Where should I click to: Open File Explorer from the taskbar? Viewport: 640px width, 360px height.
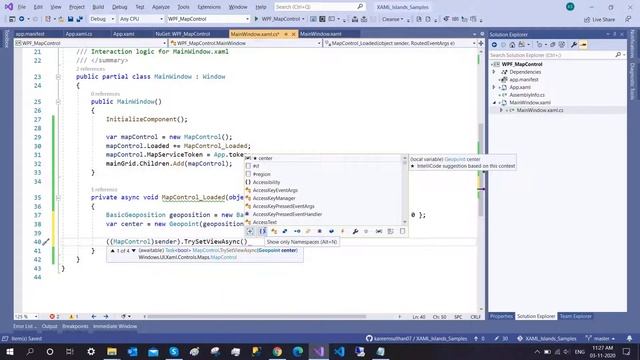pyautogui.click(x=112, y=351)
